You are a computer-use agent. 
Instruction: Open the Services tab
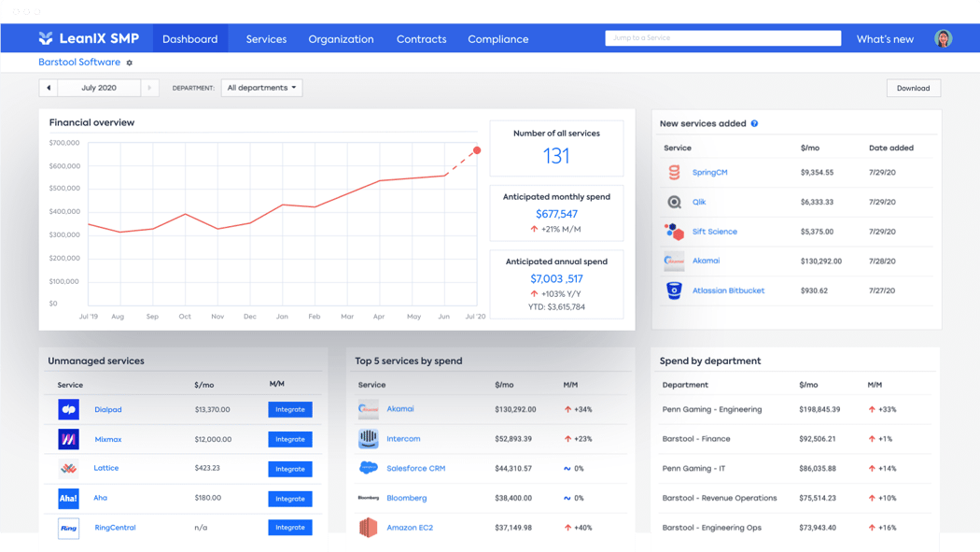tap(266, 38)
